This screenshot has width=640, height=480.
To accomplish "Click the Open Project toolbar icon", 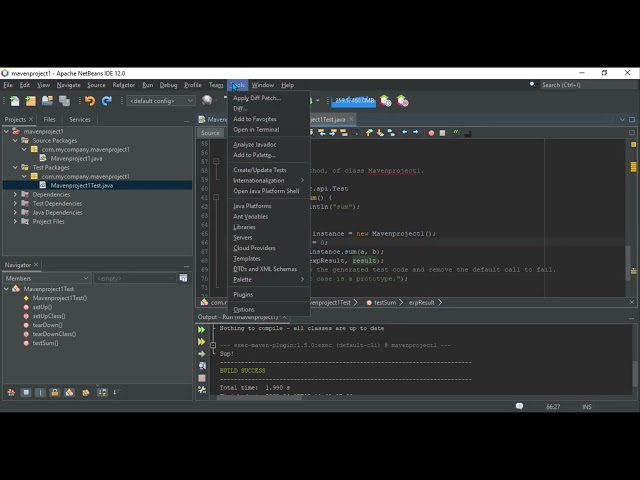I will pyautogui.click(x=47, y=101).
